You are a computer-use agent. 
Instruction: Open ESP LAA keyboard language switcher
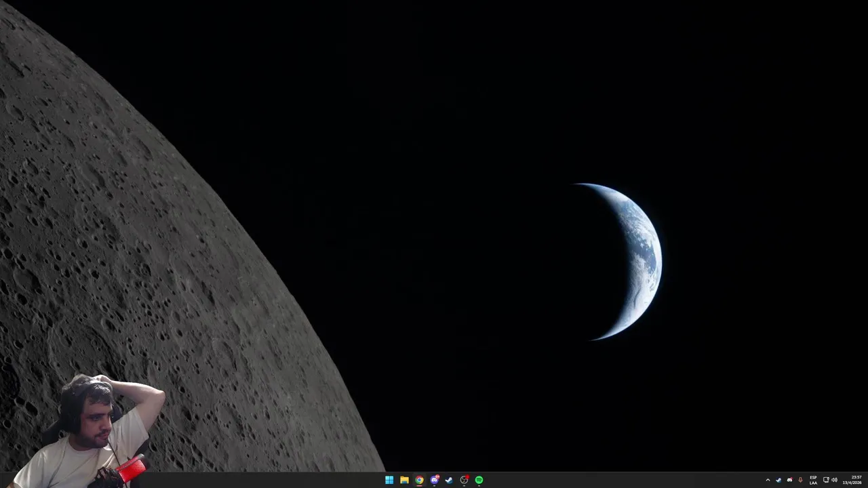tap(813, 480)
